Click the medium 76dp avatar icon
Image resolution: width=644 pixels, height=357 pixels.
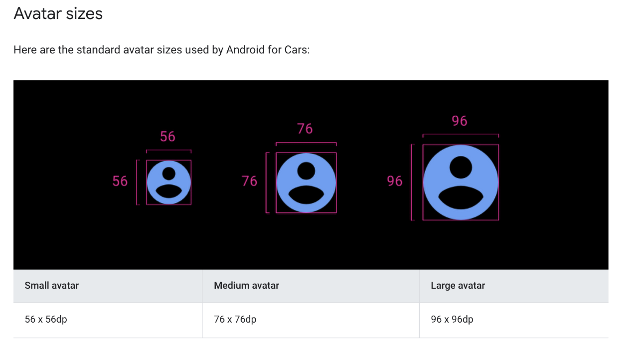pos(306,182)
